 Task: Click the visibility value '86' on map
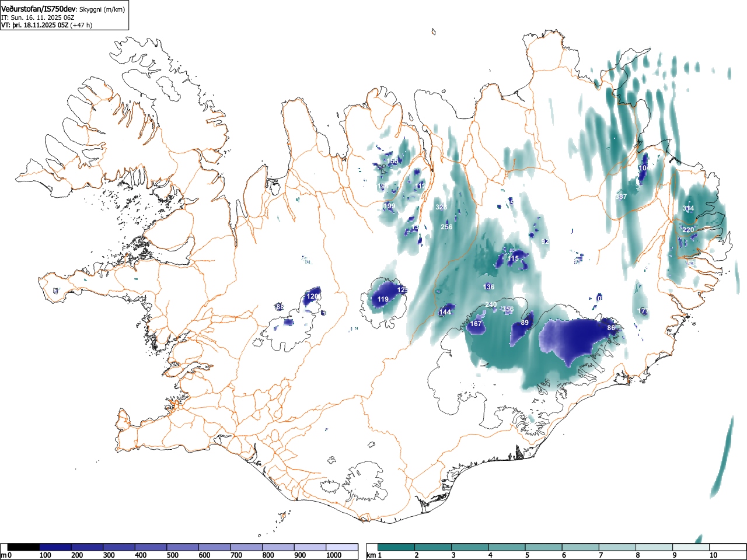pyautogui.click(x=611, y=328)
